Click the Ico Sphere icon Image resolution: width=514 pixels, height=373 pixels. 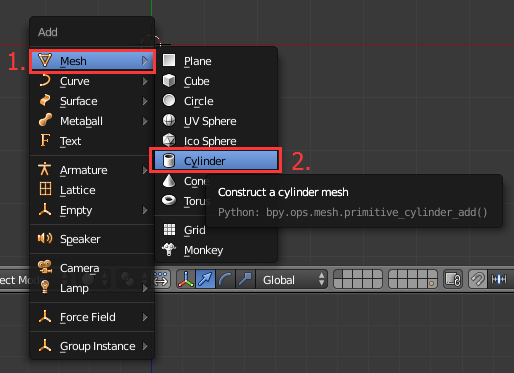[x=169, y=140]
